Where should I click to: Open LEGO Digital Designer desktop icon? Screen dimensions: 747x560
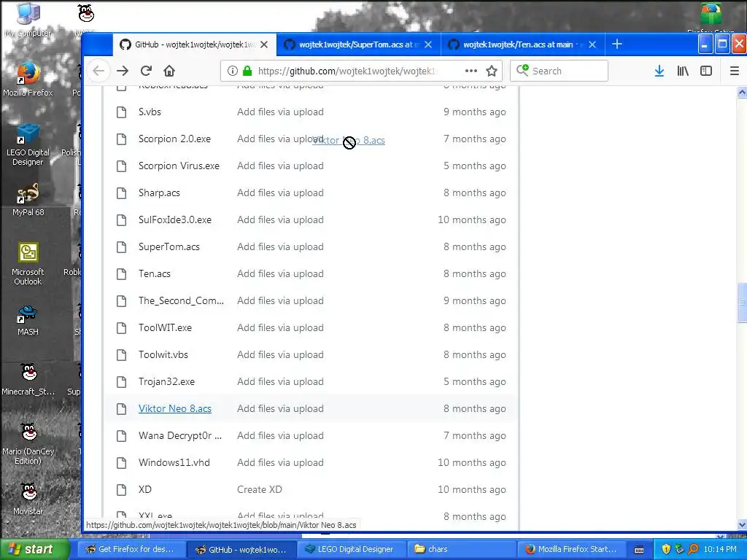(x=28, y=145)
